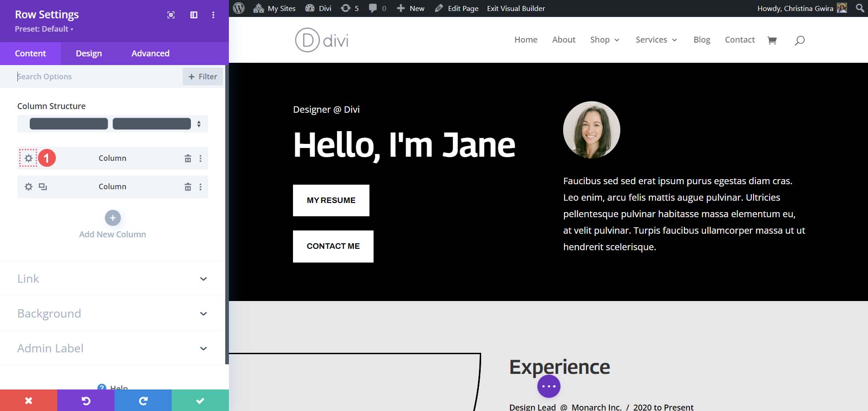The image size is (868, 411).
Task: Open the second column's three-dot menu
Action: 200,187
